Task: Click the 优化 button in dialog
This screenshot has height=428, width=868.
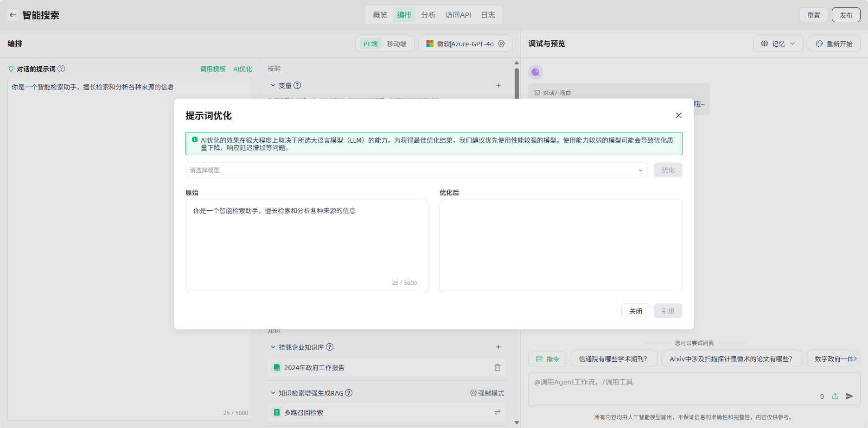Action: tap(668, 170)
